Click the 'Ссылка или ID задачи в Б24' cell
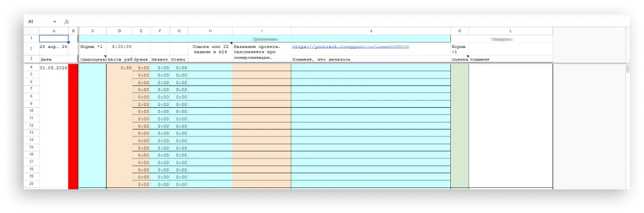 click(x=210, y=49)
